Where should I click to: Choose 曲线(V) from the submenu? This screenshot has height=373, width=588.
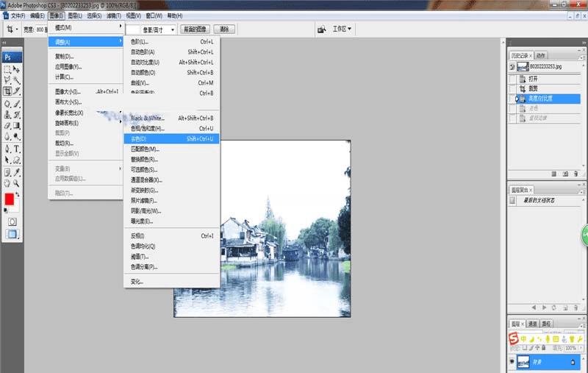click(x=171, y=83)
